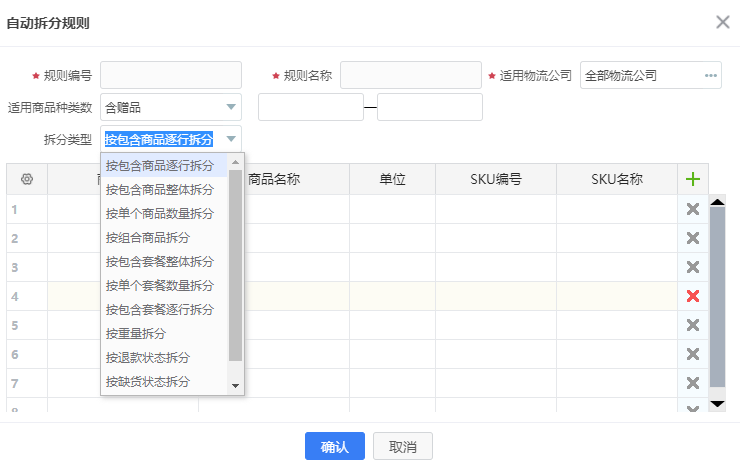Click dropdown list scroll up arrow
The width and height of the screenshot is (740, 467).
tap(235, 162)
